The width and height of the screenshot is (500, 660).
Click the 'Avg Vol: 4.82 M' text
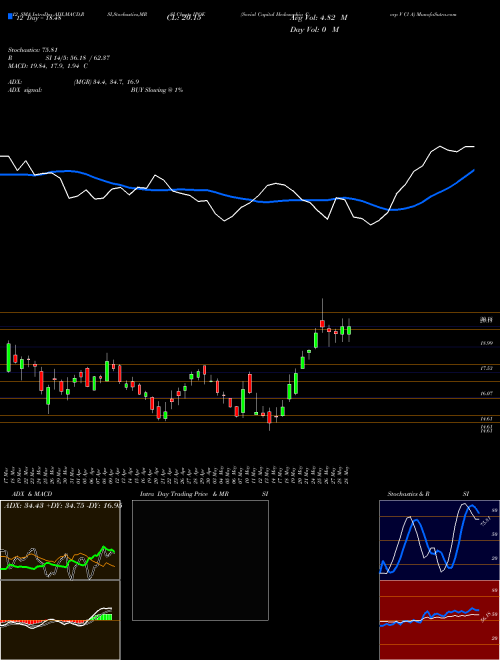[x=319, y=18]
